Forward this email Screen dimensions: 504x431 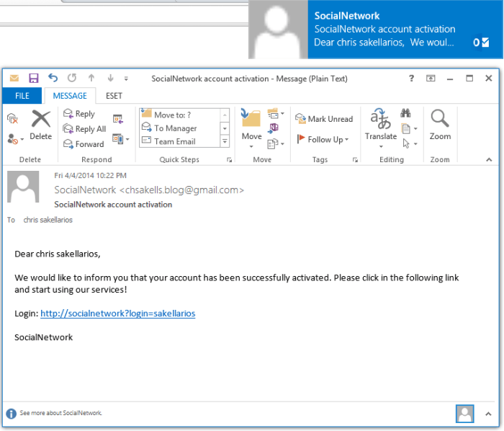pyautogui.click(x=84, y=143)
